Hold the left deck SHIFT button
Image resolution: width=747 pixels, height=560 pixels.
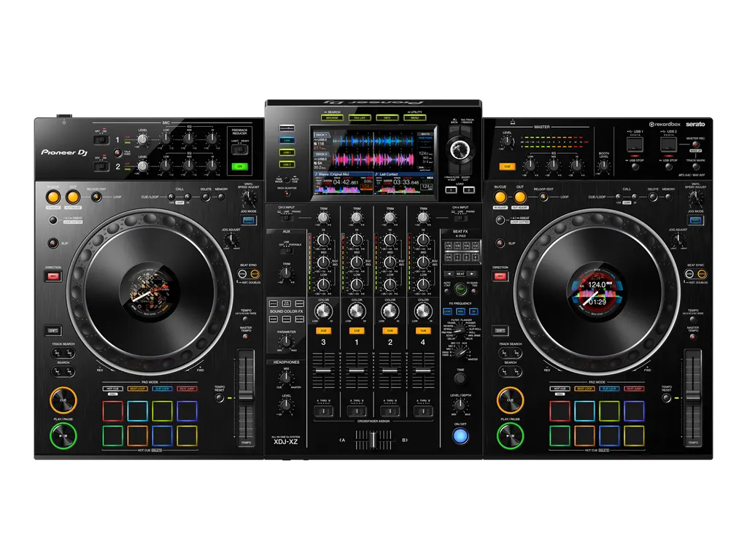coord(53,330)
